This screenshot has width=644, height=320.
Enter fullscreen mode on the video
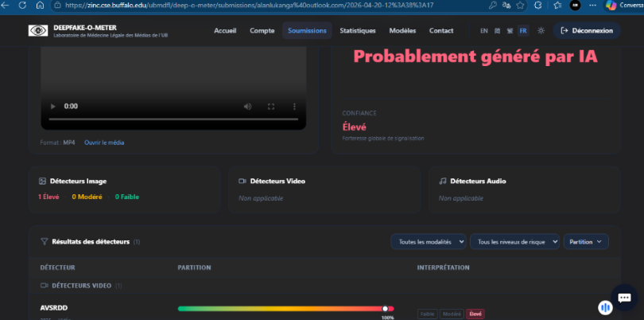271,107
